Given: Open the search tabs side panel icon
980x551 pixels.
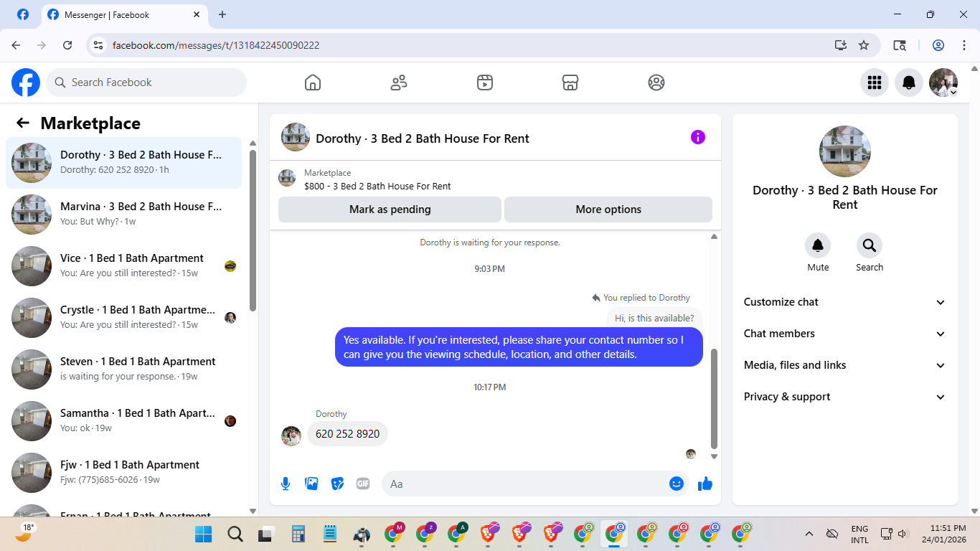Looking at the screenshot, I should click(900, 45).
